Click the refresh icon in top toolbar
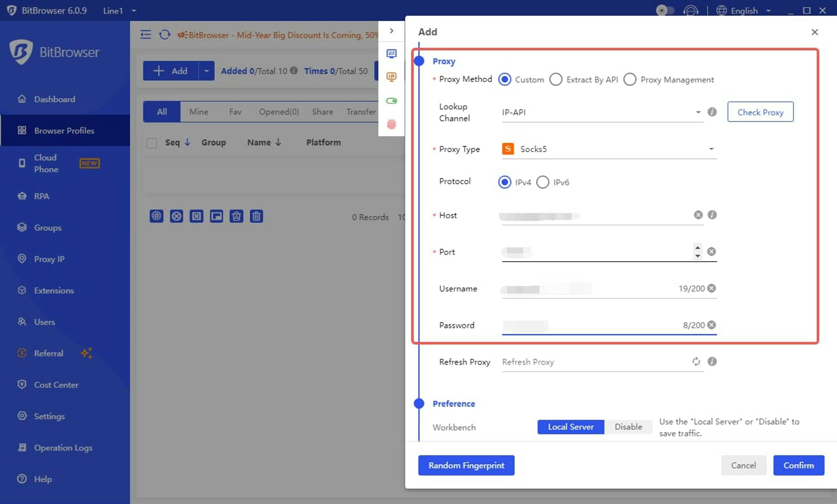 click(164, 35)
